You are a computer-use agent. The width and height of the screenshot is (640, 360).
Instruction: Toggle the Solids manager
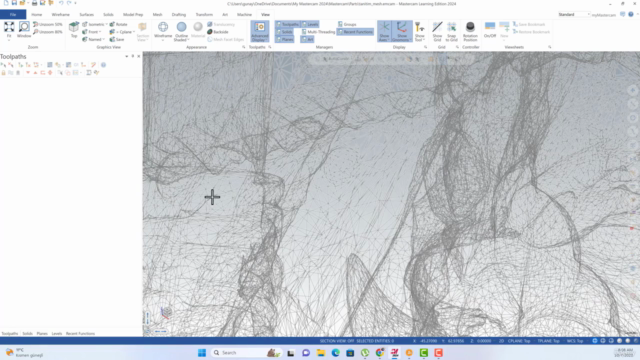point(284,32)
